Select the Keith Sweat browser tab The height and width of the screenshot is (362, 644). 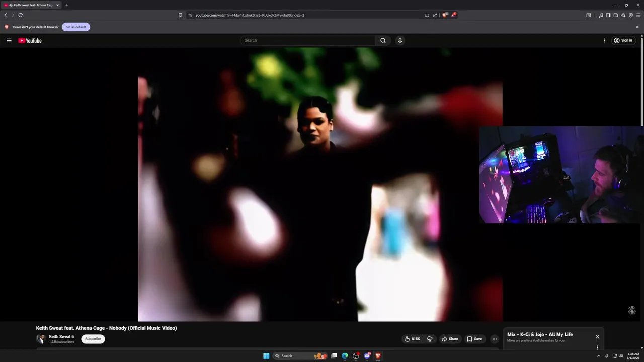[x=31, y=5]
